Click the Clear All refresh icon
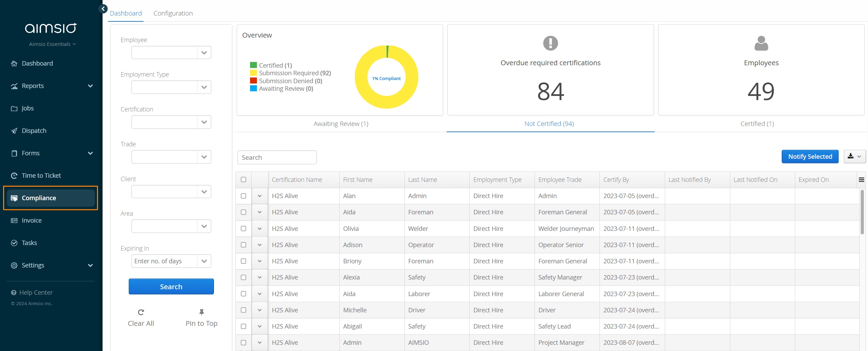868x351 pixels. [x=141, y=312]
